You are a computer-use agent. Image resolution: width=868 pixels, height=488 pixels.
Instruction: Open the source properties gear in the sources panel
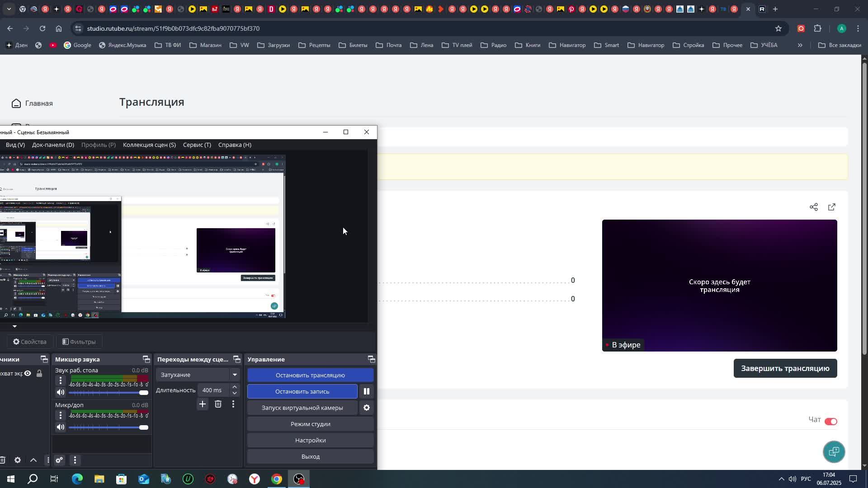click(17, 460)
